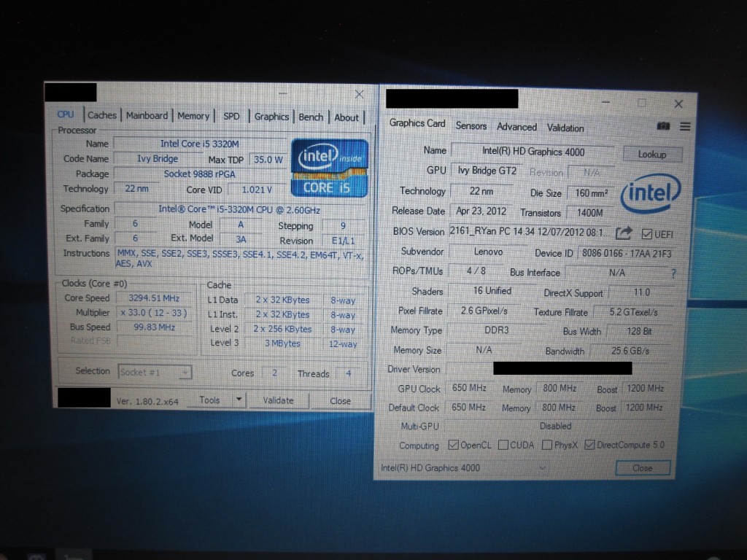Toggle the DirectCompute 5.0 checkbox

[x=589, y=445]
